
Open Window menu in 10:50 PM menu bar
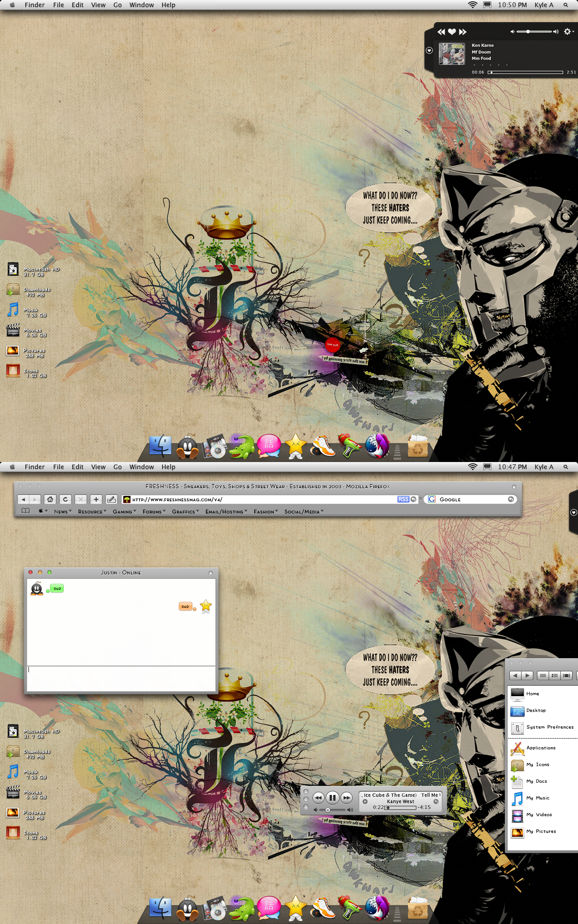tap(141, 5)
